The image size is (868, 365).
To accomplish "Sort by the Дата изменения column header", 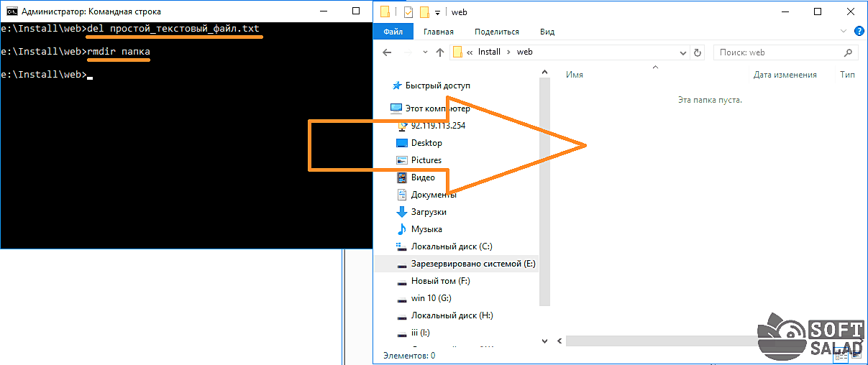I will (785, 75).
